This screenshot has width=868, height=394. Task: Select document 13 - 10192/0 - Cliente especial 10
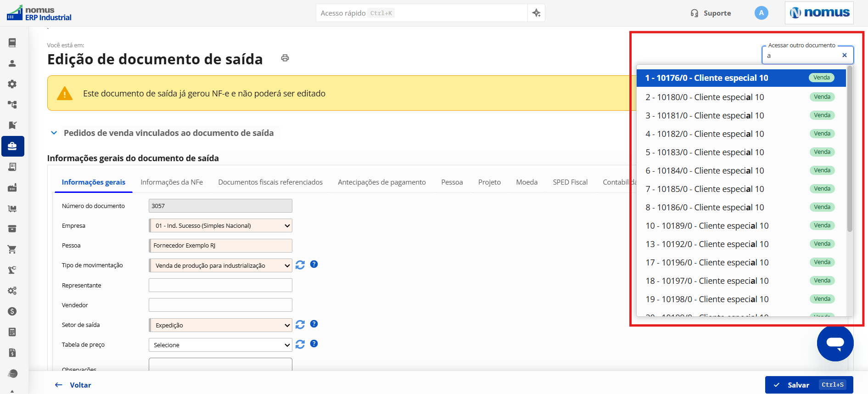pos(741,244)
